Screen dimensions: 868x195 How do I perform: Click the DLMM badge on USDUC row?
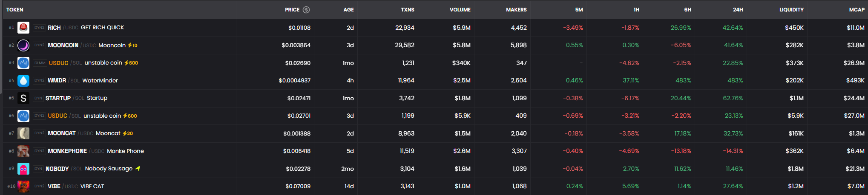(40, 63)
